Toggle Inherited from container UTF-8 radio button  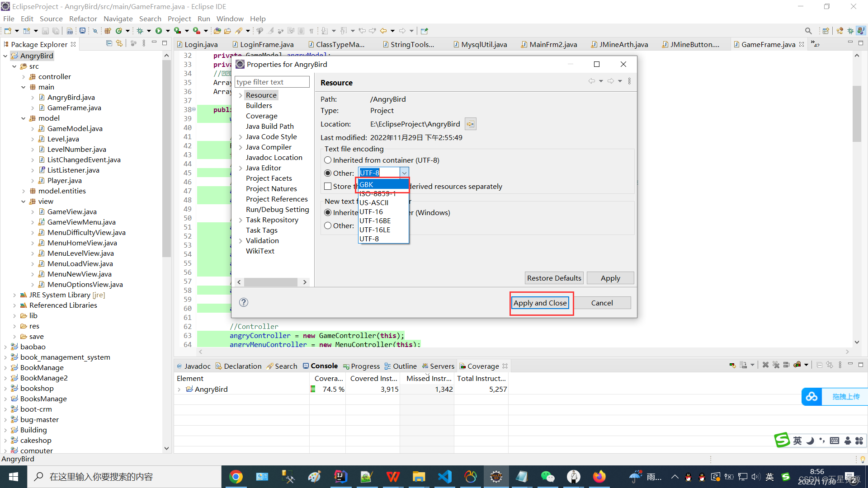tap(328, 160)
